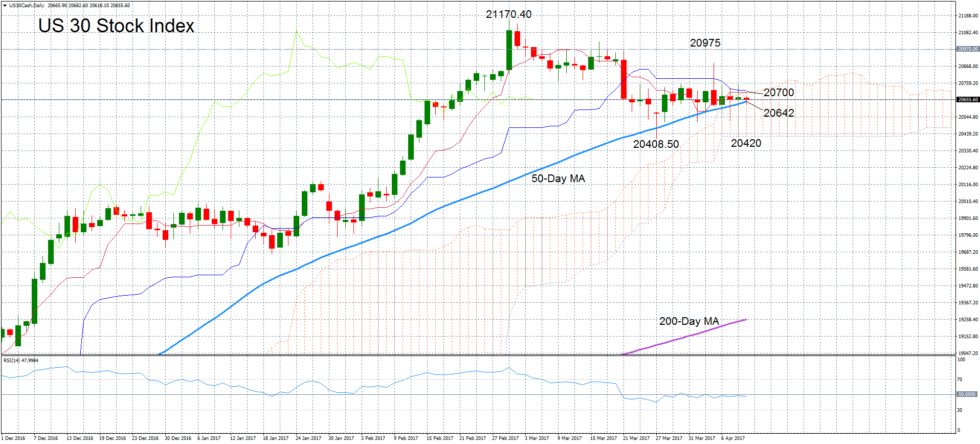Click the 20010.40 price axis value

click(x=968, y=202)
